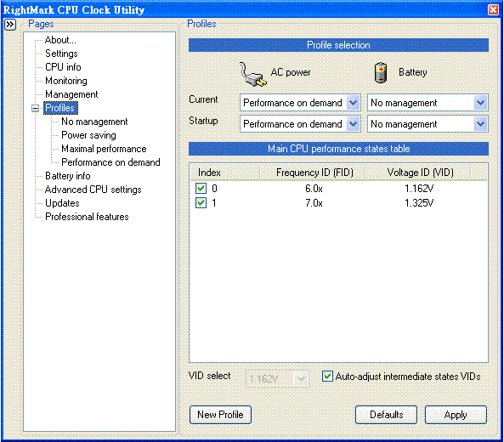This screenshot has width=504, height=442.
Task: Click the 1.325V voltage cell
Action: click(x=419, y=203)
